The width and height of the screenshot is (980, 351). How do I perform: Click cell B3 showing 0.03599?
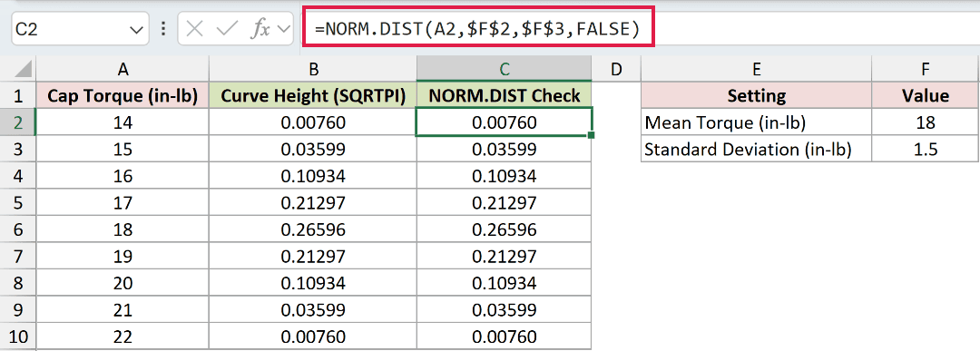point(313,150)
